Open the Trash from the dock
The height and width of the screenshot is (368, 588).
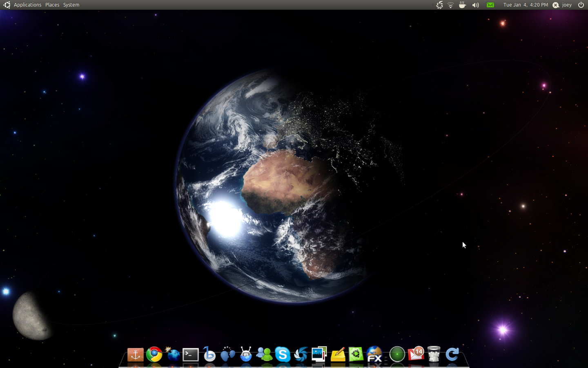[x=434, y=355]
